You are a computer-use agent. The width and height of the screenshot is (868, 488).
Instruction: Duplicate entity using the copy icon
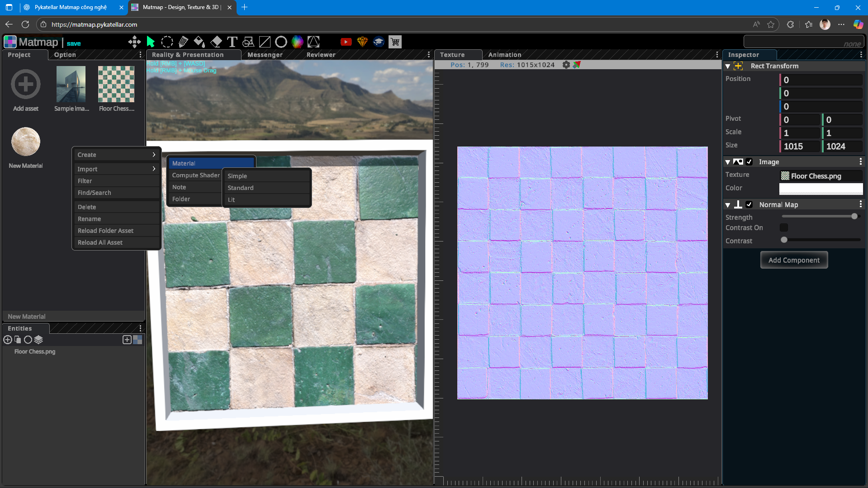click(18, 340)
